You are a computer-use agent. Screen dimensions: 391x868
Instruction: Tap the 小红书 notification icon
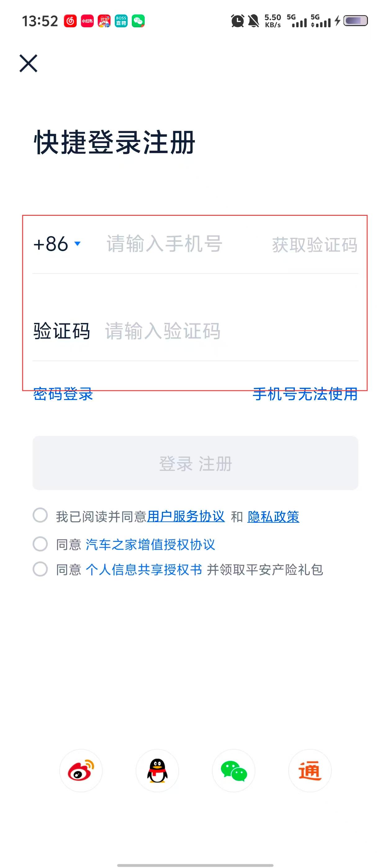(87, 21)
